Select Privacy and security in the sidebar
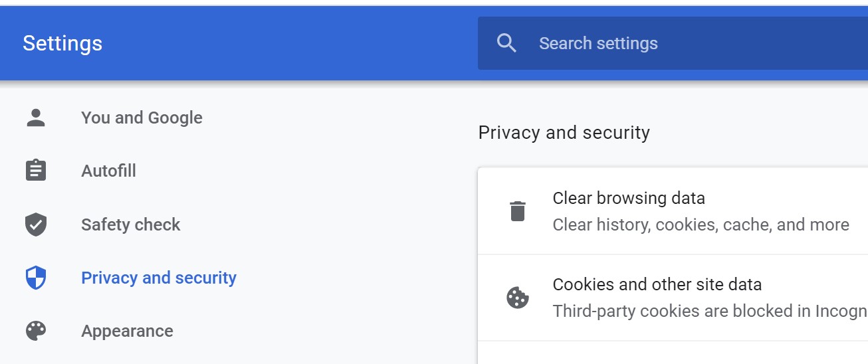This screenshot has width=868, height=364. [x=158, y=278]
